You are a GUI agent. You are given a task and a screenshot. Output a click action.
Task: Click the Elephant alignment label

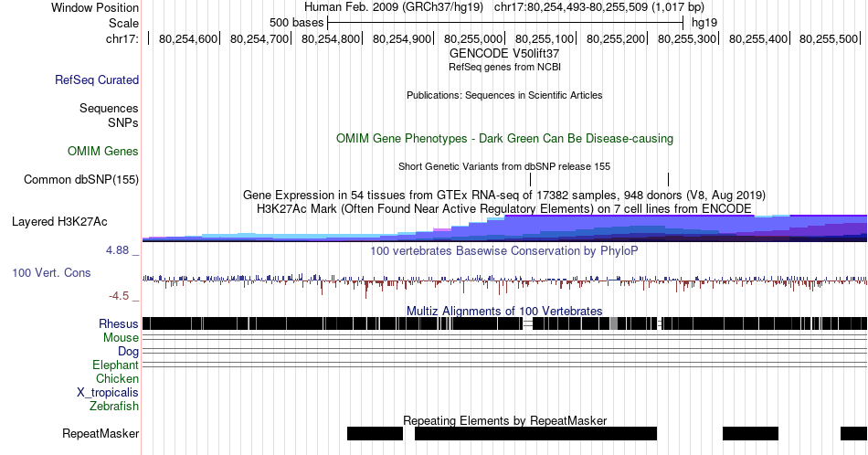tap(116, 365)
